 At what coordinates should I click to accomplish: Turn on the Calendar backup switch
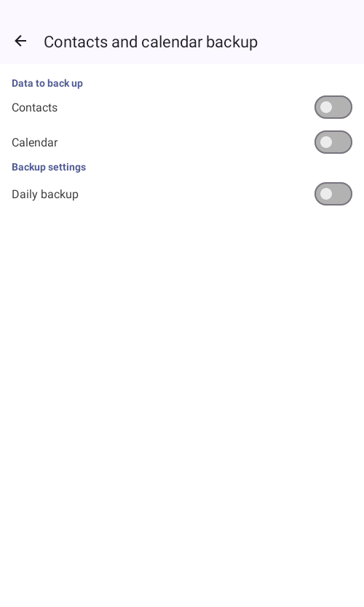333,142
